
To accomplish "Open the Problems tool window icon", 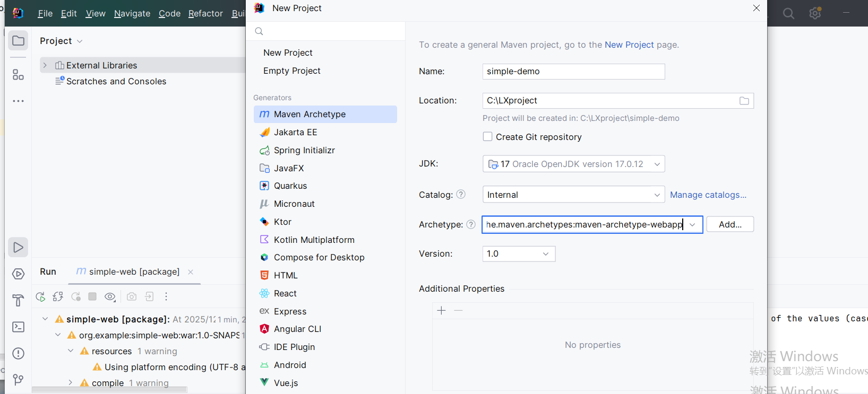I will [x=18, y=353].
